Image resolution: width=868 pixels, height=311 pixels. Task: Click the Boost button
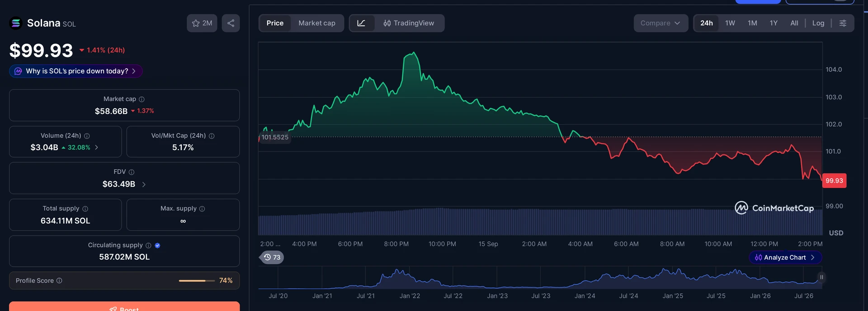point(124,306)
